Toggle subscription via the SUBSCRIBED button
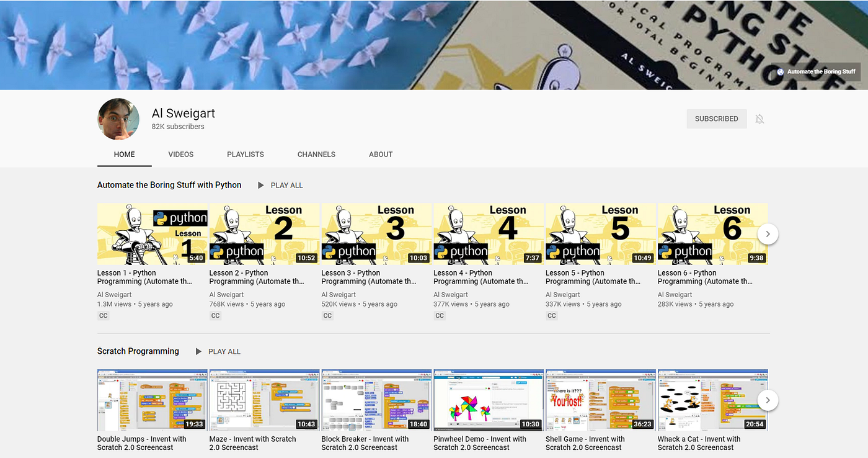Viewport: 868px width, 458px height. [716, 119]
